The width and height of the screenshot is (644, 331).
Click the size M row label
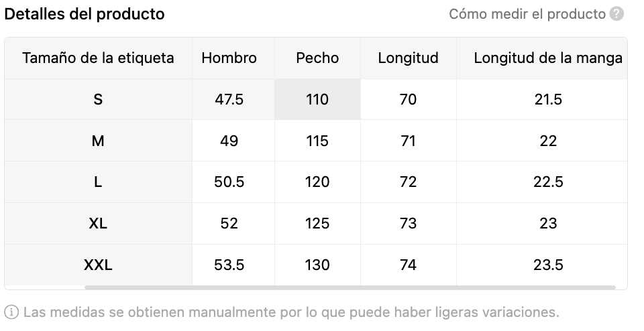[x=98, y=141]
